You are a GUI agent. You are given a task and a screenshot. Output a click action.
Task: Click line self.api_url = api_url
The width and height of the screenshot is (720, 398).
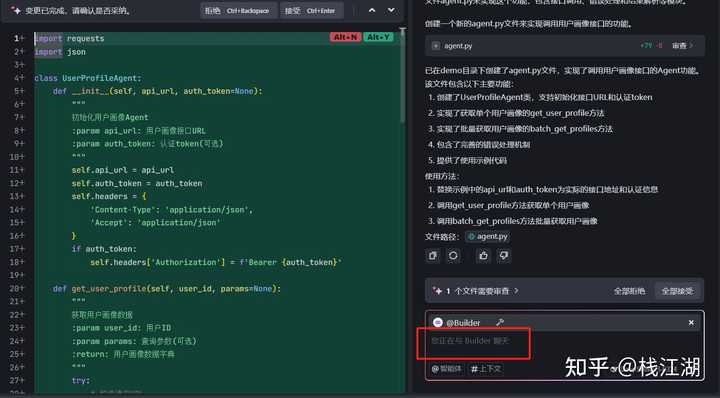pyautogui.click(x=123, y=170)
